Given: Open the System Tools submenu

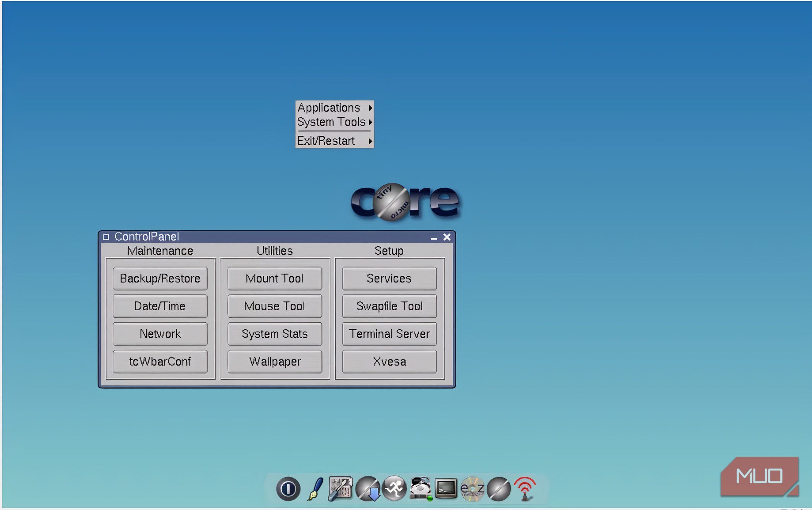Looking at the screenshot, I should click(x=334, y=122).
